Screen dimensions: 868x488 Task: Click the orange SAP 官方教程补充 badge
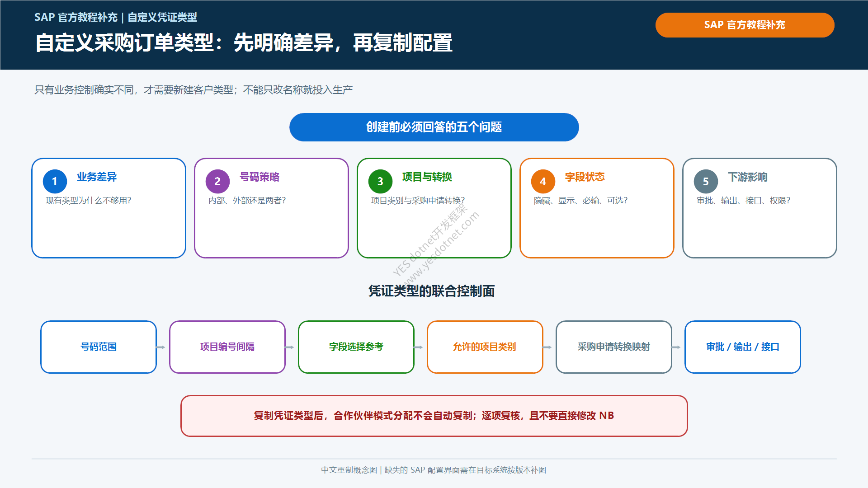click(745, 25)
